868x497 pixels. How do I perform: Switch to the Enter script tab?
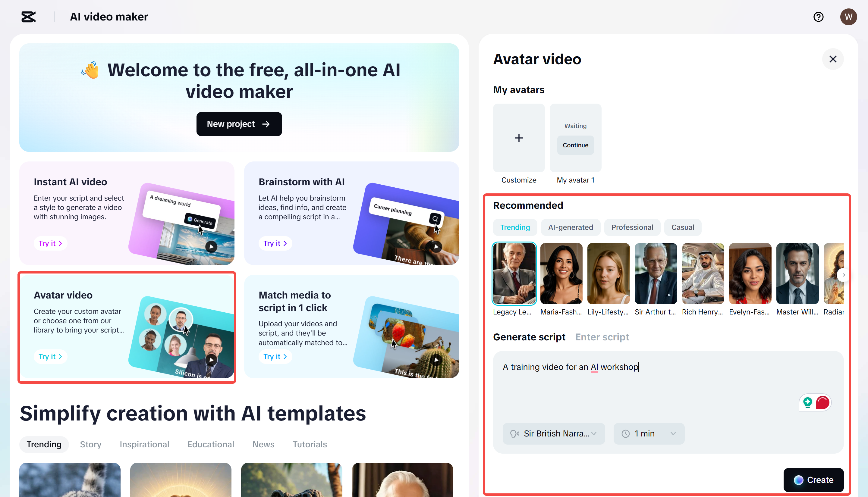coord(602,337)
